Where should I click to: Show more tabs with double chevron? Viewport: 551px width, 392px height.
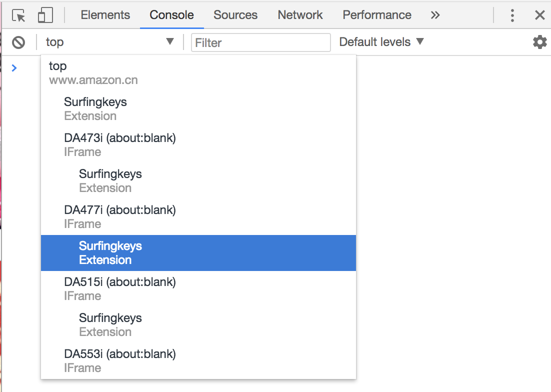(435, 15)
